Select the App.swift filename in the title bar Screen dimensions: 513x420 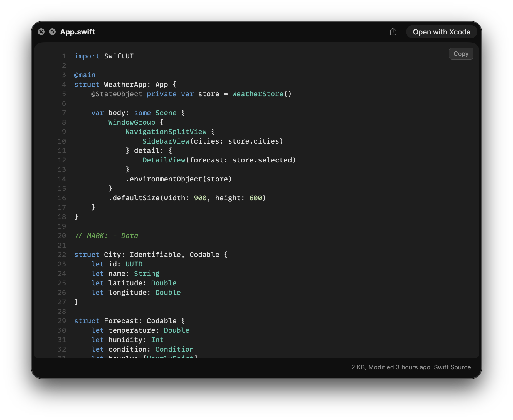[78, 32]
